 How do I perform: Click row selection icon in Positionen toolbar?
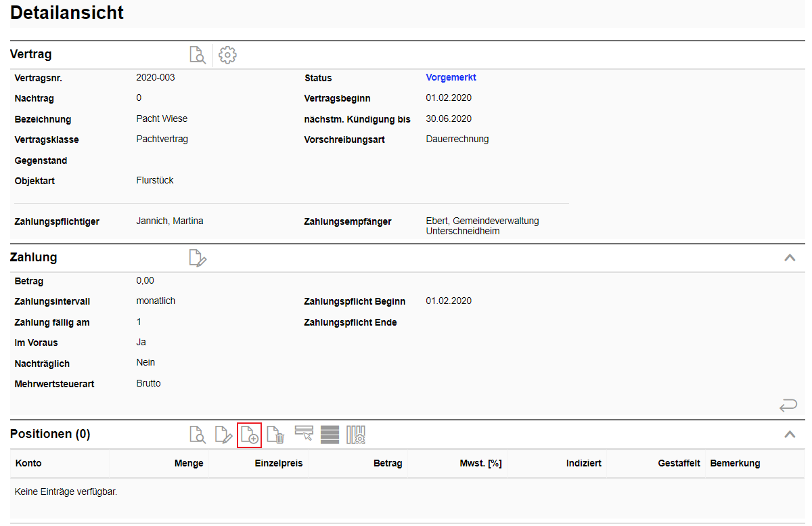pos(304,435)
